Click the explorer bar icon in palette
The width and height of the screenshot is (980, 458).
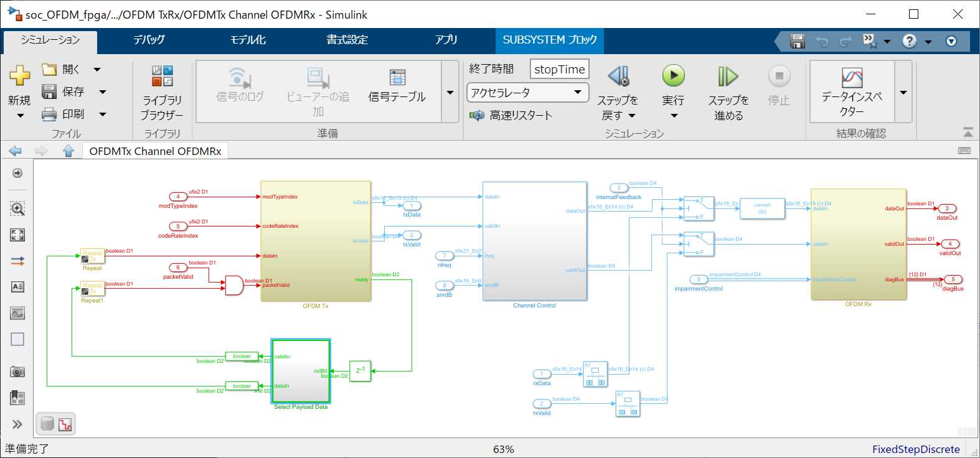[x=17, y=398]
